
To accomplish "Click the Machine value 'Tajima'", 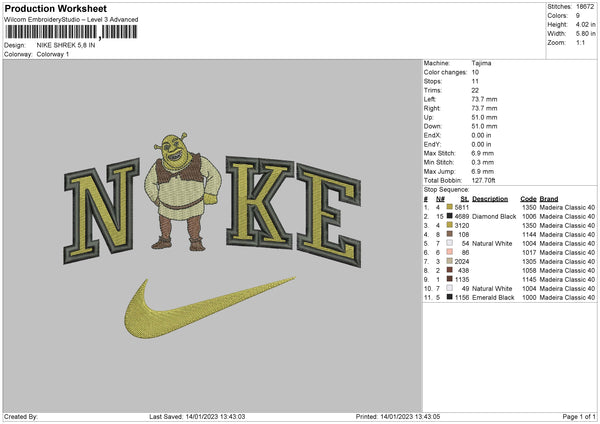I will (x=481, y=63).
